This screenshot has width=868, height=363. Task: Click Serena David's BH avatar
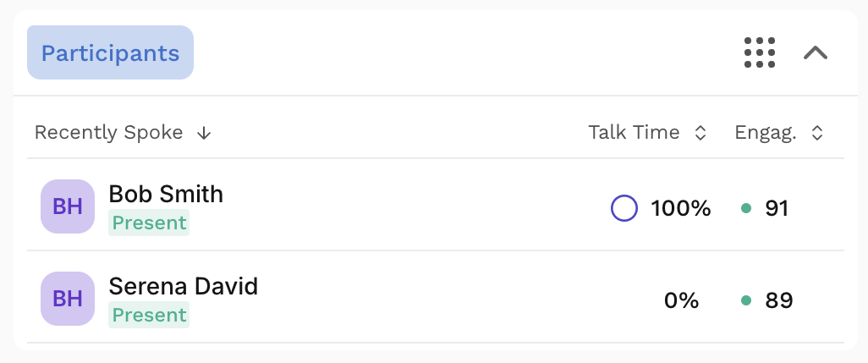(68, 299)
